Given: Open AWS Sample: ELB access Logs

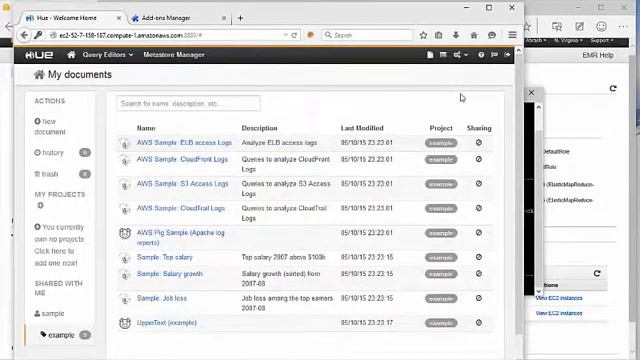Looking at the screenshot, I should coord(184,143).
